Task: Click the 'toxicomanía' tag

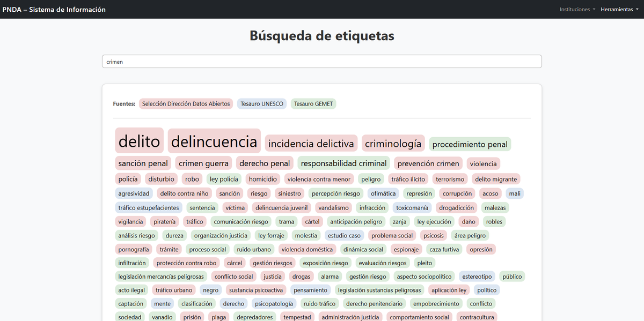Action: pos(412,207)
